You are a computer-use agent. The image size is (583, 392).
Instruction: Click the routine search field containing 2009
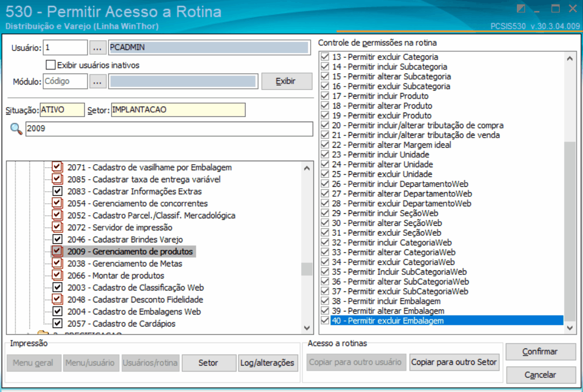(x=169, y=129)
